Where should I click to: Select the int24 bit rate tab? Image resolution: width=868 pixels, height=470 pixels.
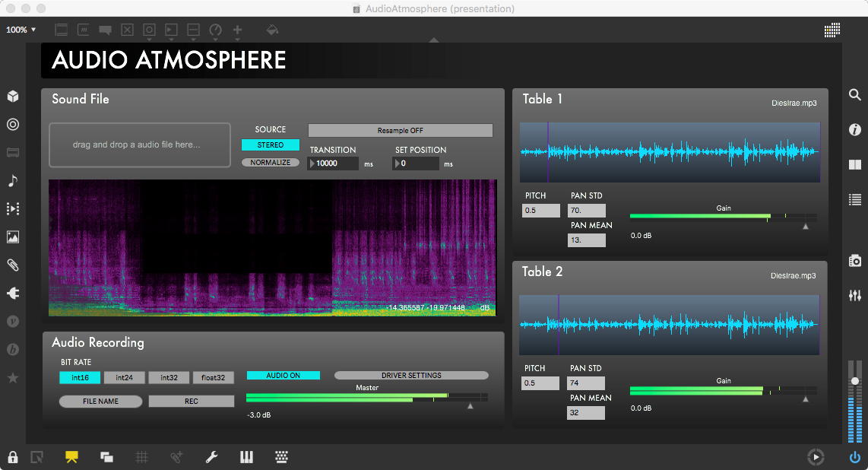[x=125, y=377]
